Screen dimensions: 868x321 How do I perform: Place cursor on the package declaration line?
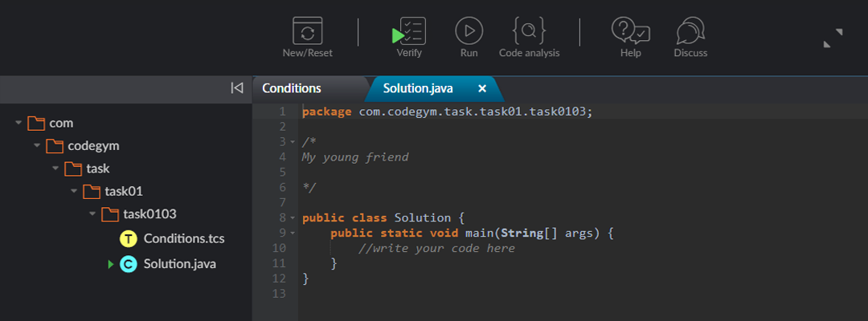(x=448, y=112)
